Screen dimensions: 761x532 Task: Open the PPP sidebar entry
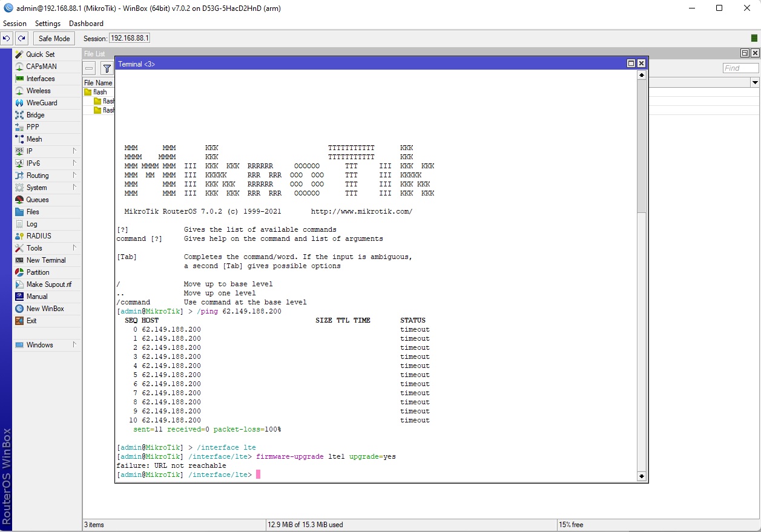(x=47, y=127)
